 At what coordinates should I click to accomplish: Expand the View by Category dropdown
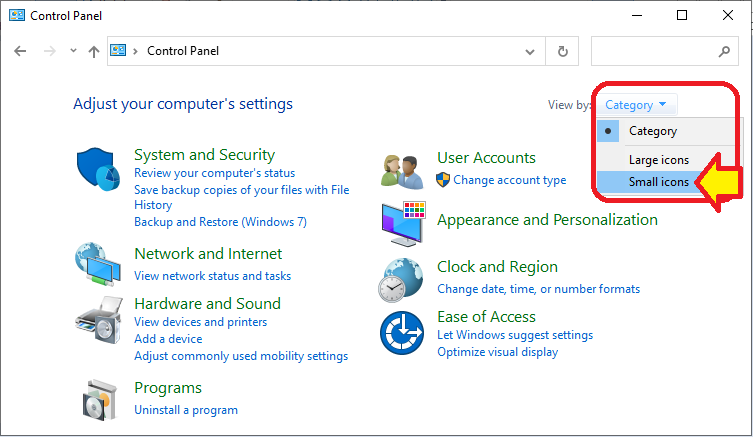coord(636,105)
